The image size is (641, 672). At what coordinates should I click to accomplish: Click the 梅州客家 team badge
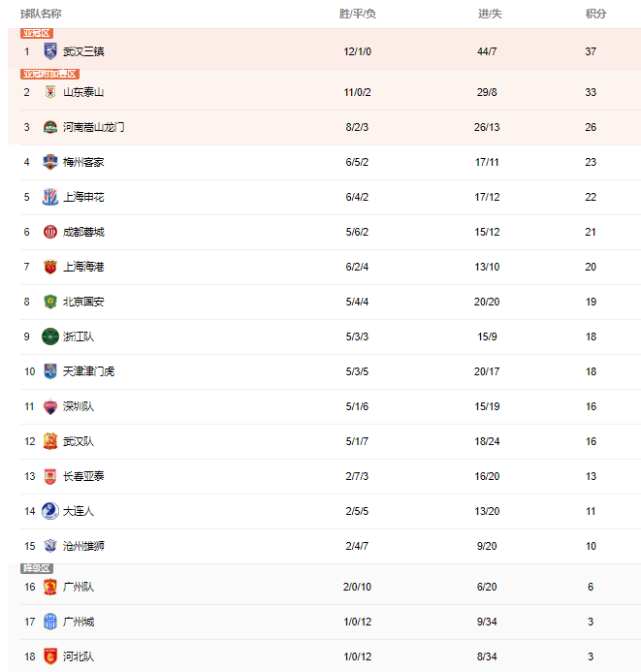50,162
